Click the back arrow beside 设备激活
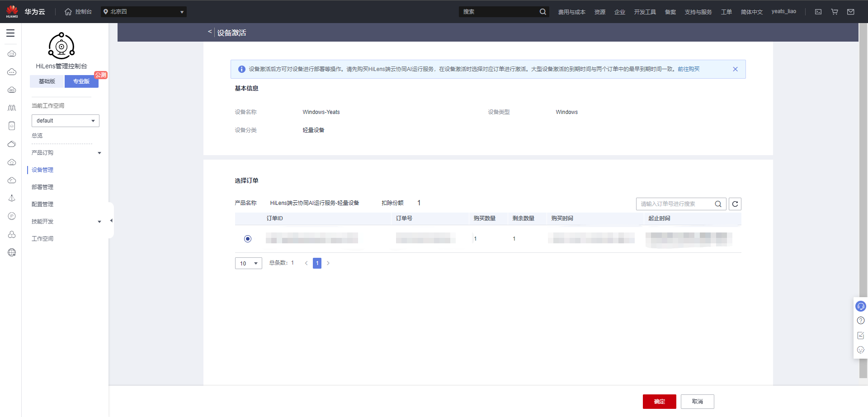Image resolution: width=868 pixels, height=417 pixels. point(210,32)
